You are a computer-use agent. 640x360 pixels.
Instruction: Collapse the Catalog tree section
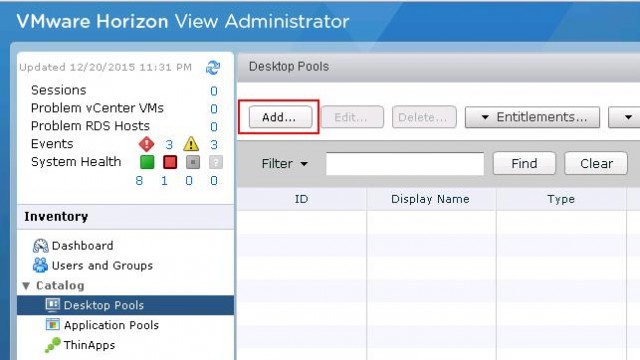click(26, 286)
